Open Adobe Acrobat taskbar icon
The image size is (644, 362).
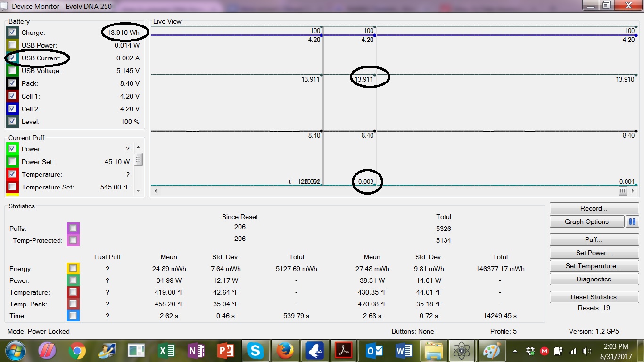tap(345, 351)
